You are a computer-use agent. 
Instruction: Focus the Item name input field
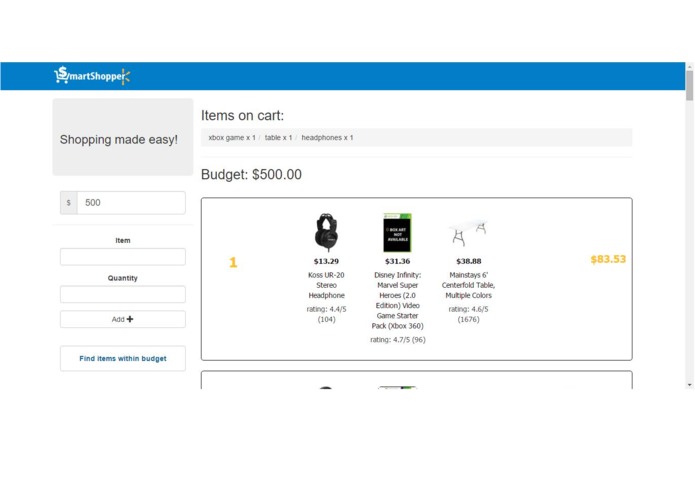[x=123, y=257]
